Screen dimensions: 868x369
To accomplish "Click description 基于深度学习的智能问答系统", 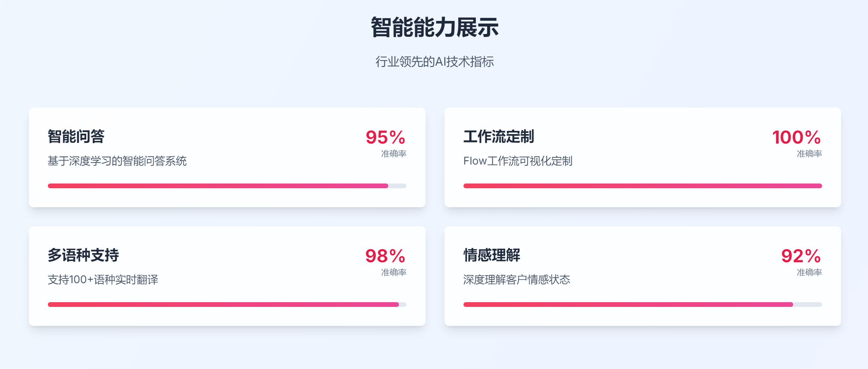I will (x=117, y=161).
